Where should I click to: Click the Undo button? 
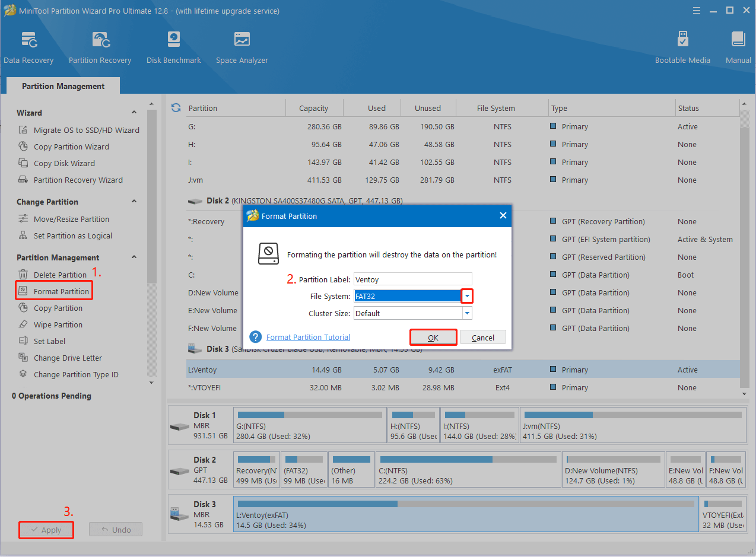tap(116, 530)
